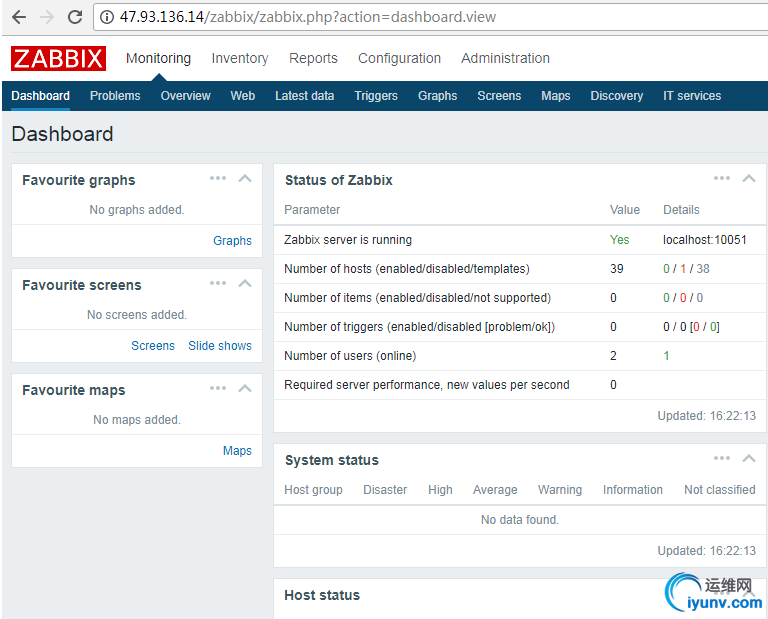Click the browser address bar URL
Screen dimensions: 768x619
click(x=308, y=17)
